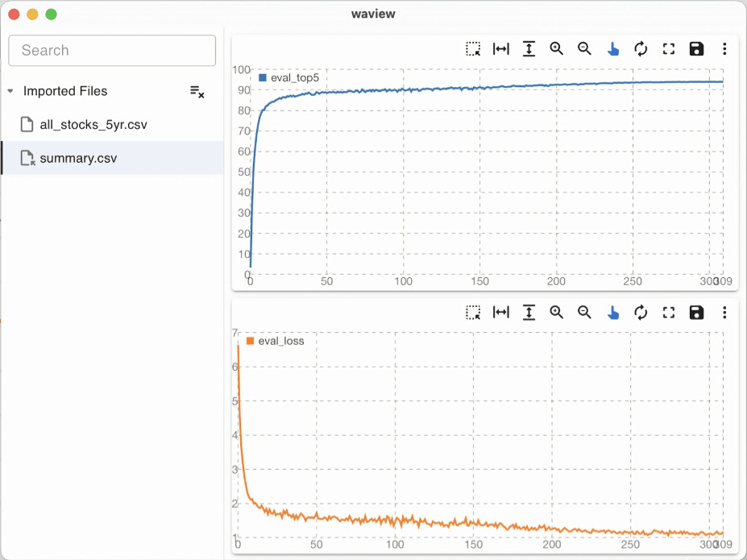The height and width of the screenshot is (560, 747).
Task: Click the all_stocks_5yr.csv file icon
Action: [27, 125]
